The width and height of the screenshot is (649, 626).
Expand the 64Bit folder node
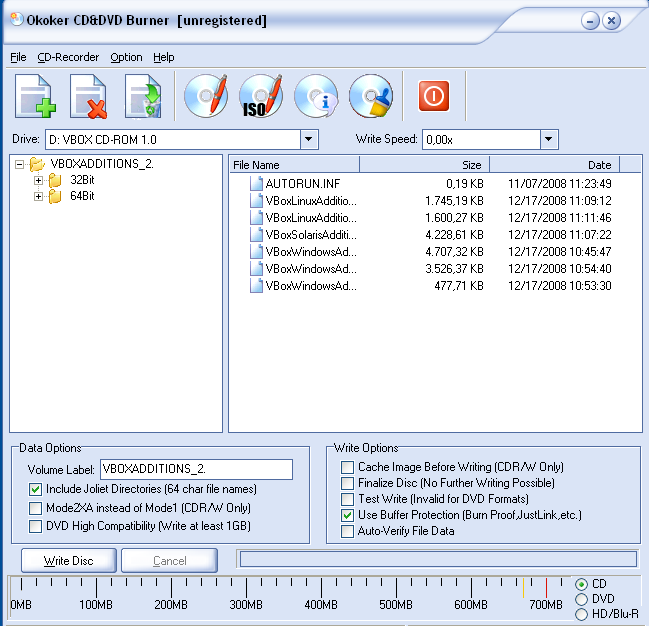click(x=38, y=196)
